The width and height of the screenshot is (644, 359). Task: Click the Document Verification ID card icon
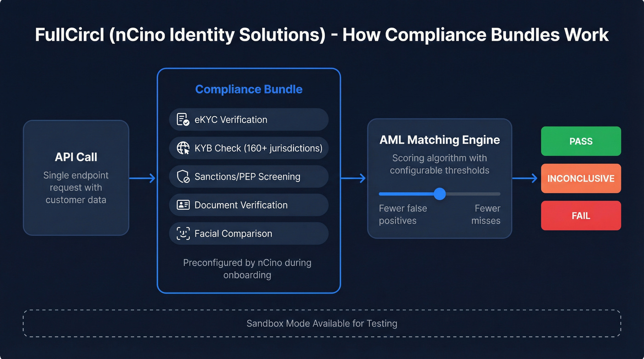[x=183, y=205]
